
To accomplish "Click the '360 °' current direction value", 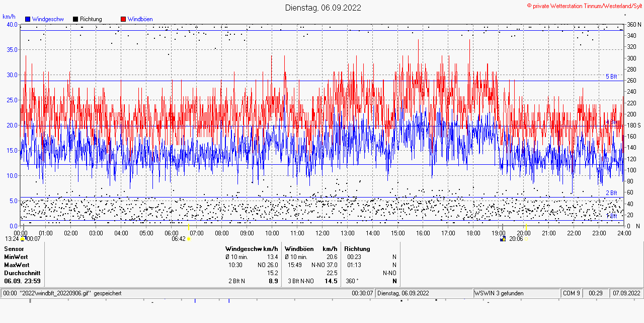I will (352, 281).
